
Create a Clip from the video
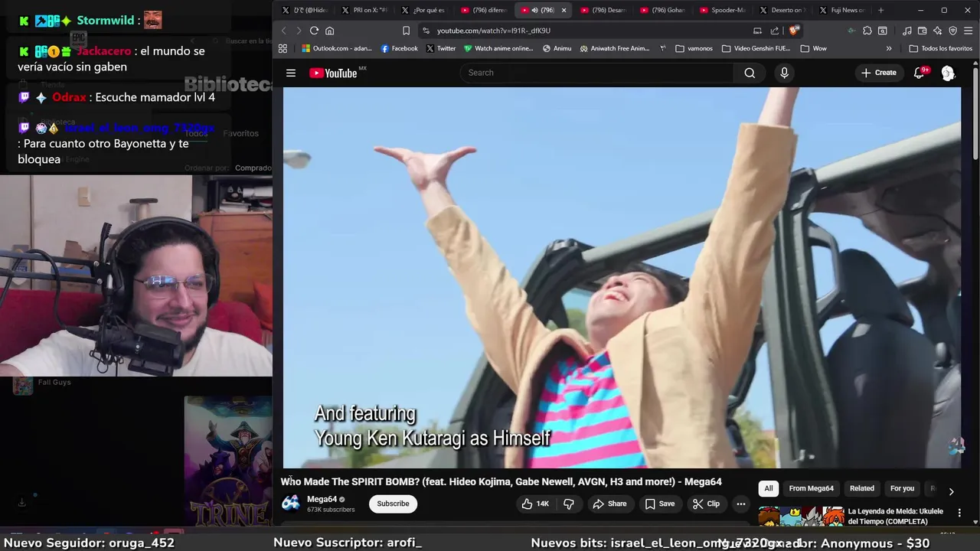coord(706,504)
